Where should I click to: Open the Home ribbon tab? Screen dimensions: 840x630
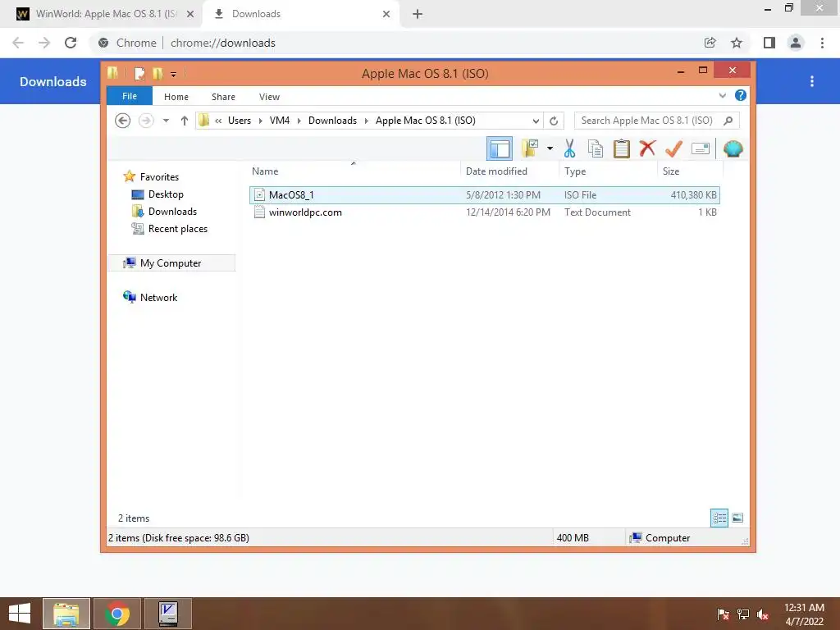click(x=176, y=97)
